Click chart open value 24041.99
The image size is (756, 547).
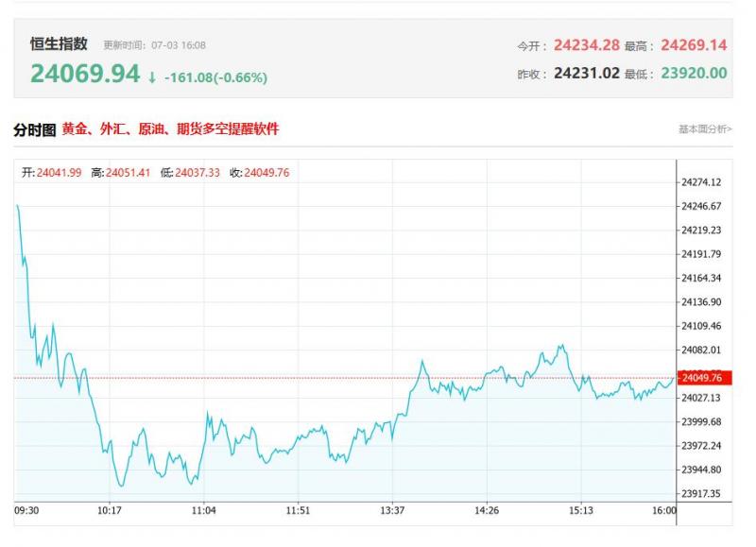pos(59,173)
